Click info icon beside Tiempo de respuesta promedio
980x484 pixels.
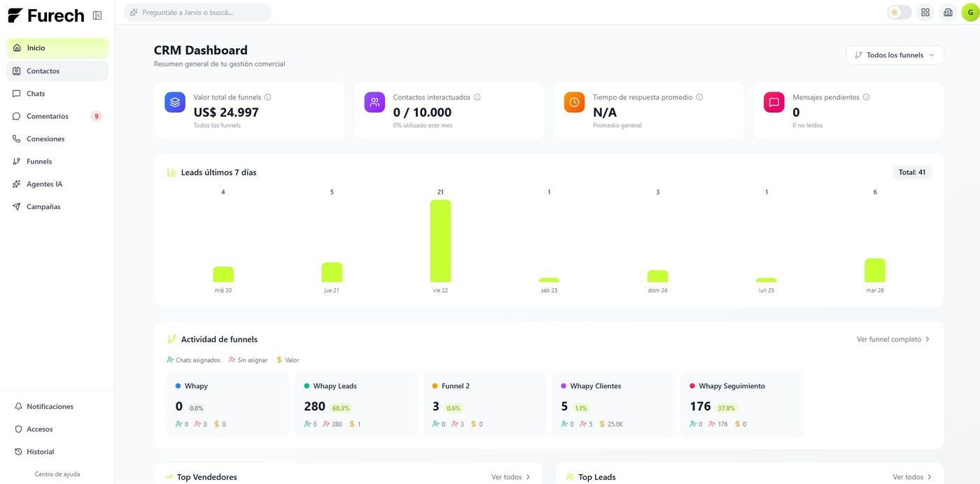tap(699, 97)
